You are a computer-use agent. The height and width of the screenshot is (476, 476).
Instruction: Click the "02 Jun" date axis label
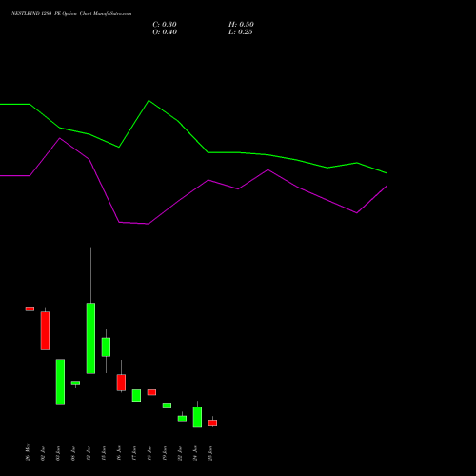[x=43, y=453]
